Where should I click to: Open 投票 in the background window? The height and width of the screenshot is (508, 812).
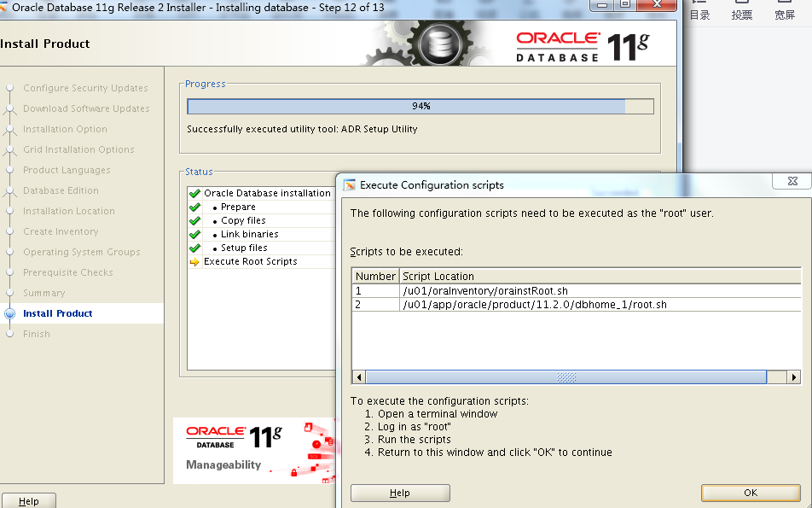(x=741, y=10)
